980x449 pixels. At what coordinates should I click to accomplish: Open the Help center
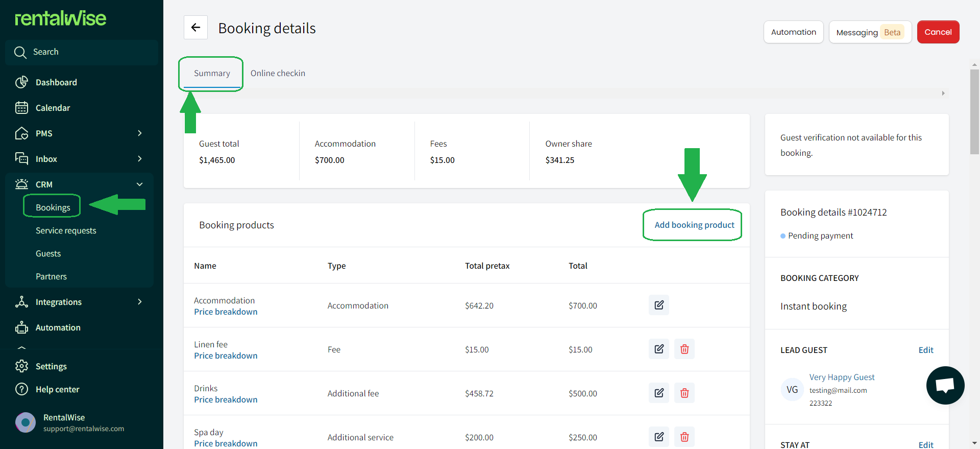point(57,389)
